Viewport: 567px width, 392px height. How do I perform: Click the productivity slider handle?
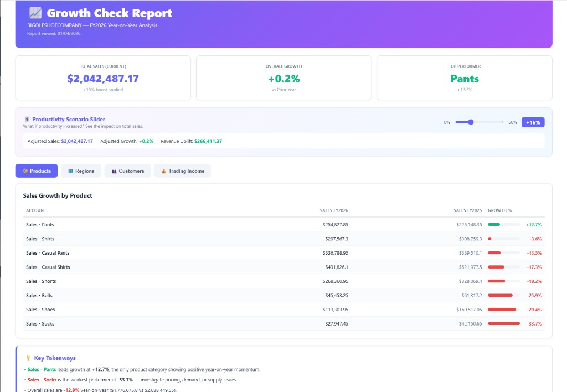click(471, 122)
